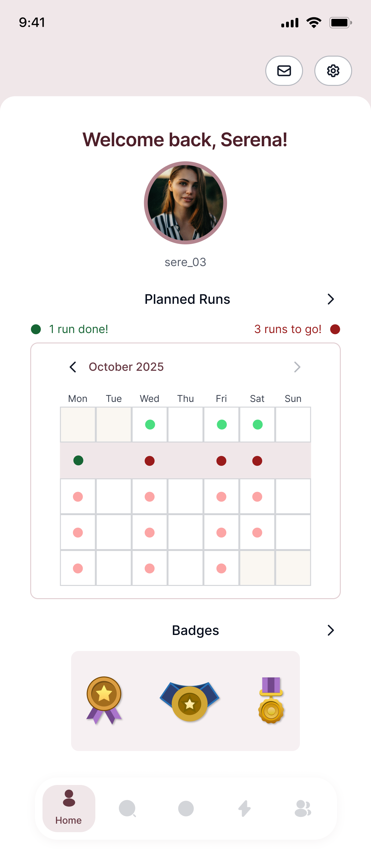Select the star medal badge with purple ribbon
Screen dimensions: 371x868
[104, 700]
